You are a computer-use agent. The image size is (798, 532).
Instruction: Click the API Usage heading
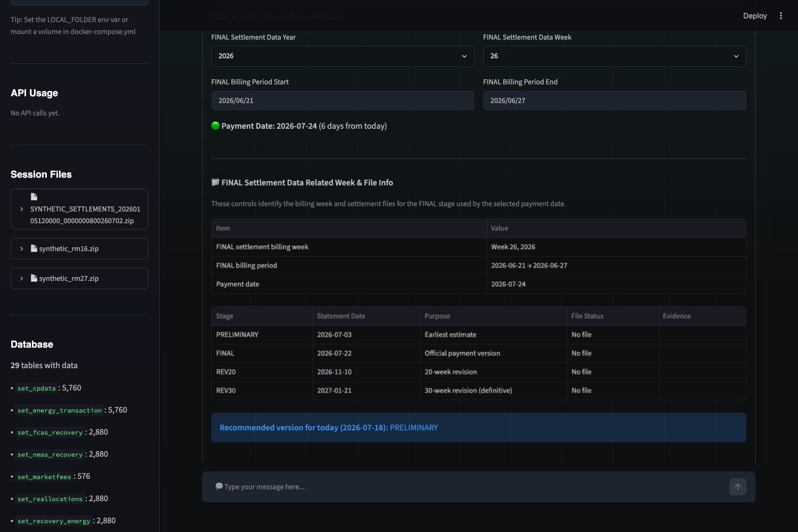coord(35,93)
